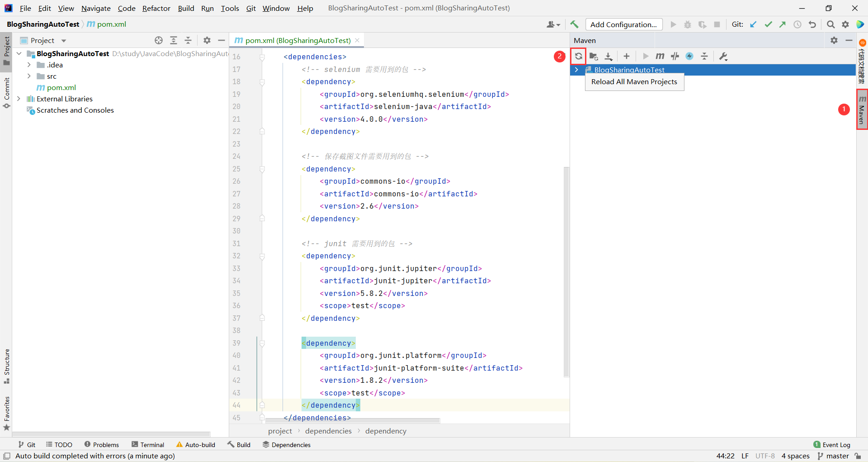The width and height of the screenshot is (868, 462).
Task: Collapse all in Project panel
Action: pos(188,40)
